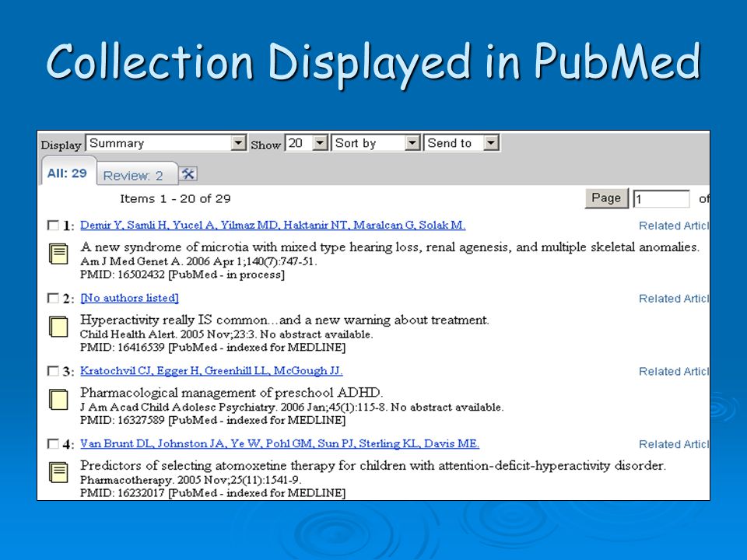Open Demir Y, Samli H authors link
Screen dimensions: 747x560
[x=272, y=226]
